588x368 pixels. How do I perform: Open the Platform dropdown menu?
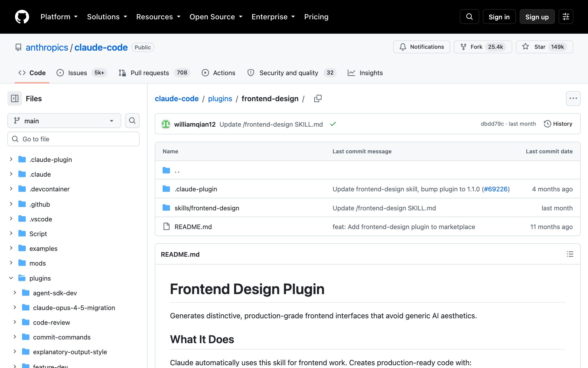point(59,17)
